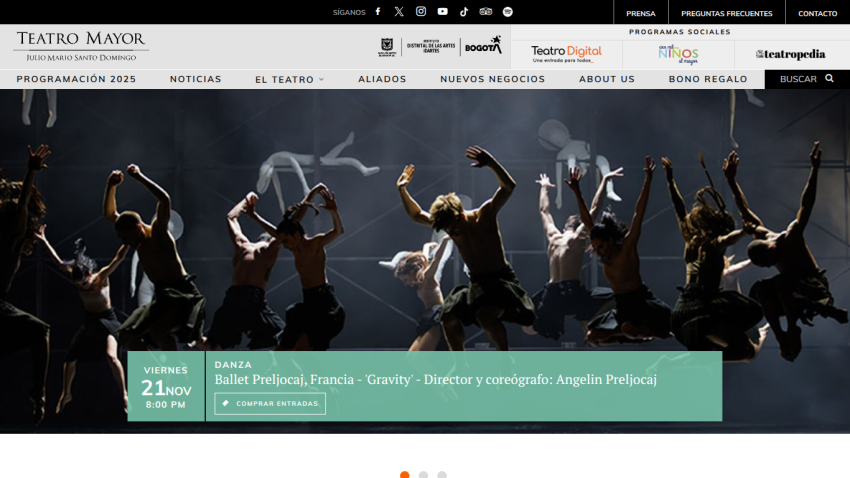Open the About Us menu item

point(607,79)
